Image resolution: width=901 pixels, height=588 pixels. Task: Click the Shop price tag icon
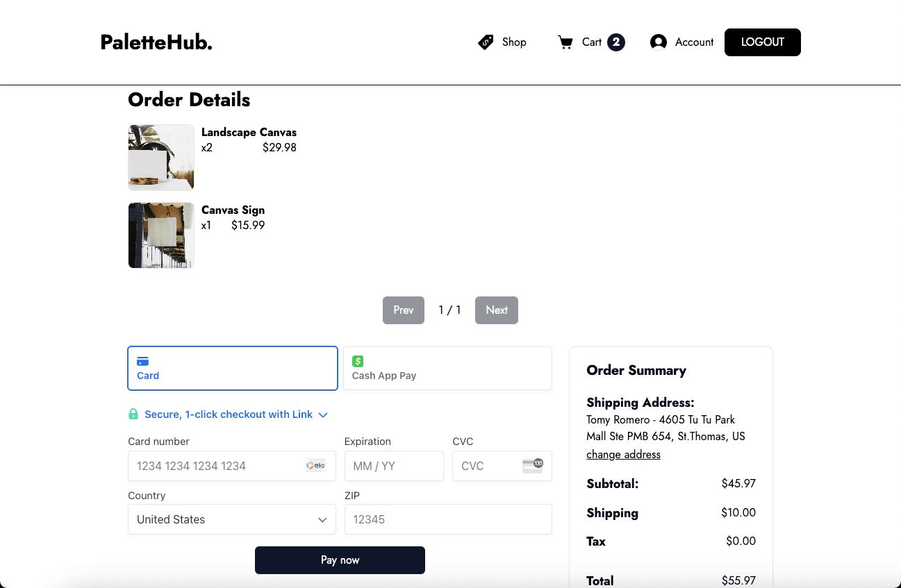486,42
